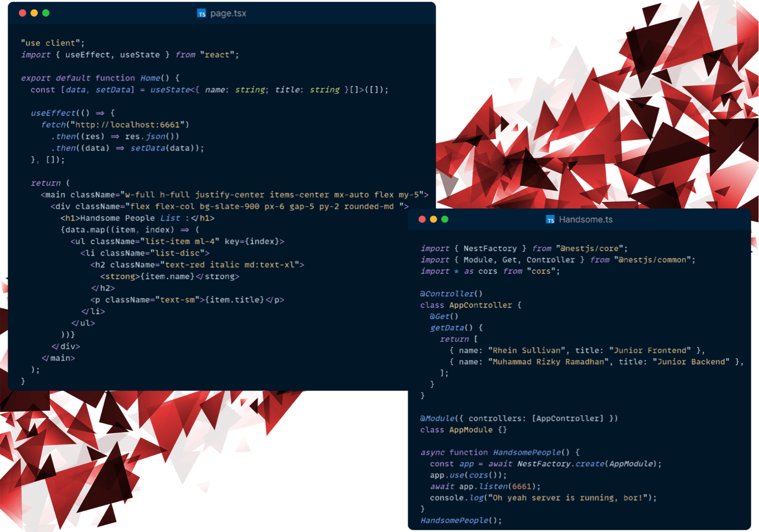The image size is (759, 532).
Task: Click the TS icon beside page.tsx
Action: click(202, 14)
